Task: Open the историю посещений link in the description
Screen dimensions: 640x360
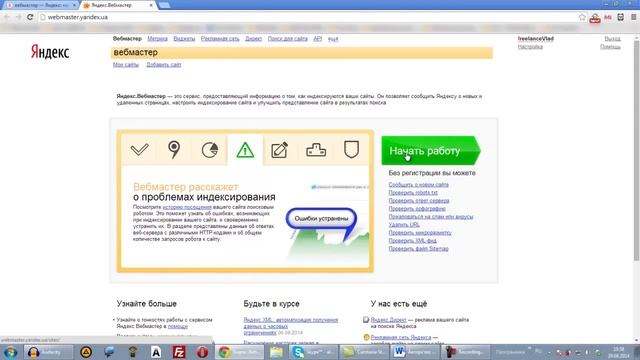Action: (x=187, y=207)
